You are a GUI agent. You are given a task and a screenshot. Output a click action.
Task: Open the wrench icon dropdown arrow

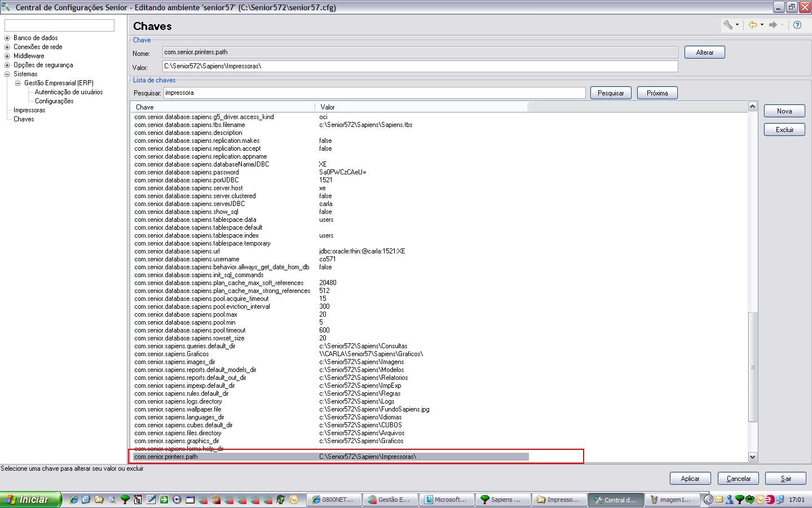(x=737, y=25)
